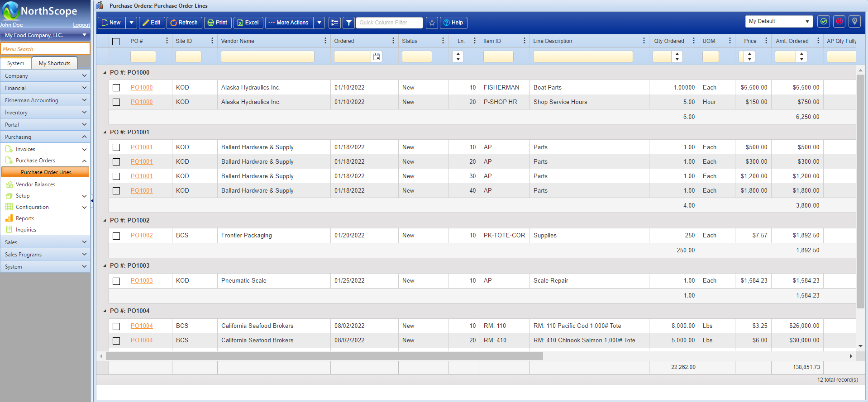Click the horizontal scrollbar thumb
This screenshot has height=402, width=868.
pyautogui.click(x=324, y=356)
